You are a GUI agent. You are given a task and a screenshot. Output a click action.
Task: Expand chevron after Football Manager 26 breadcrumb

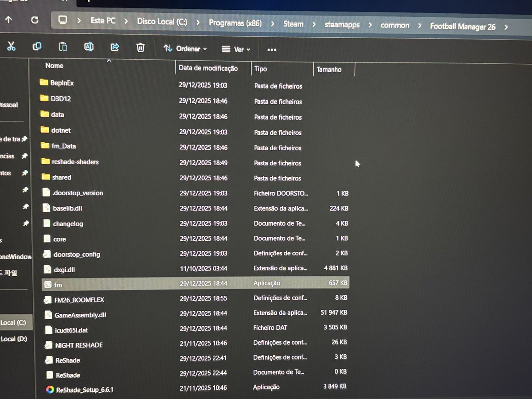click(x=506, y=27)
